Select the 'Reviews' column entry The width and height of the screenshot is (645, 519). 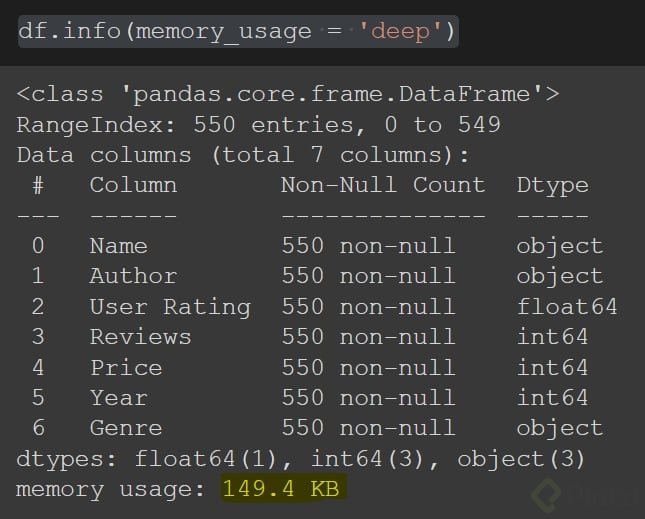pyautogui.click(x=140, y=337)
